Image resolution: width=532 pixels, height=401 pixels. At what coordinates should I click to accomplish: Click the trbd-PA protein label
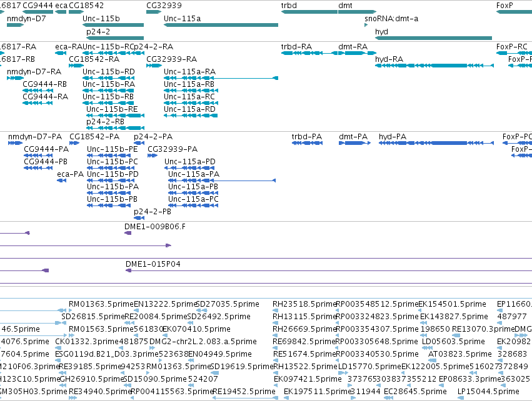[307, 137]
